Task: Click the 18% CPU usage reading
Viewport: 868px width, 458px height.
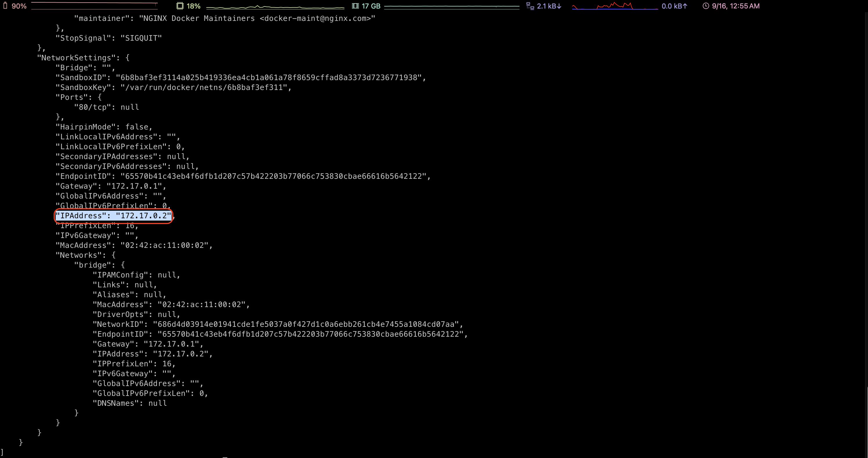Action: coord(193,6)
